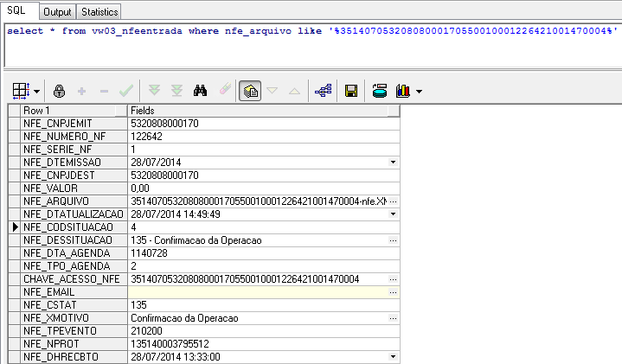
Task: Click the linked query tree icon
Action: click(324, 91)
